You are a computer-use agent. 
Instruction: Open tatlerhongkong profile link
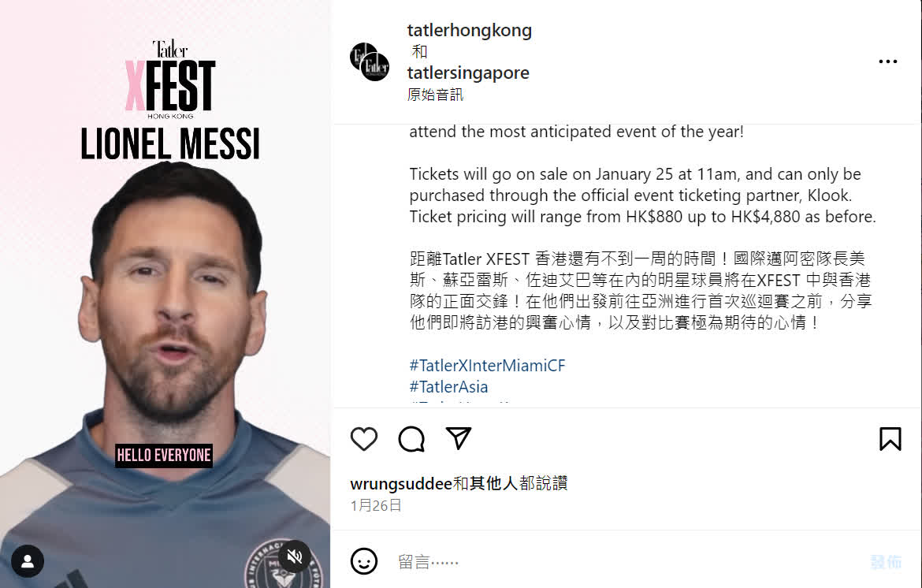(x=469, y=30)
